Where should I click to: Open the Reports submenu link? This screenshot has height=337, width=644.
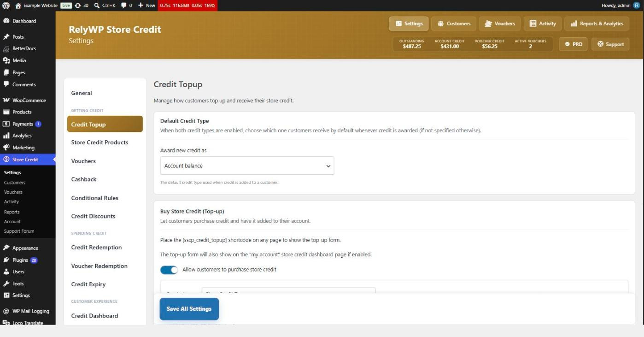[x=12, y=212]
